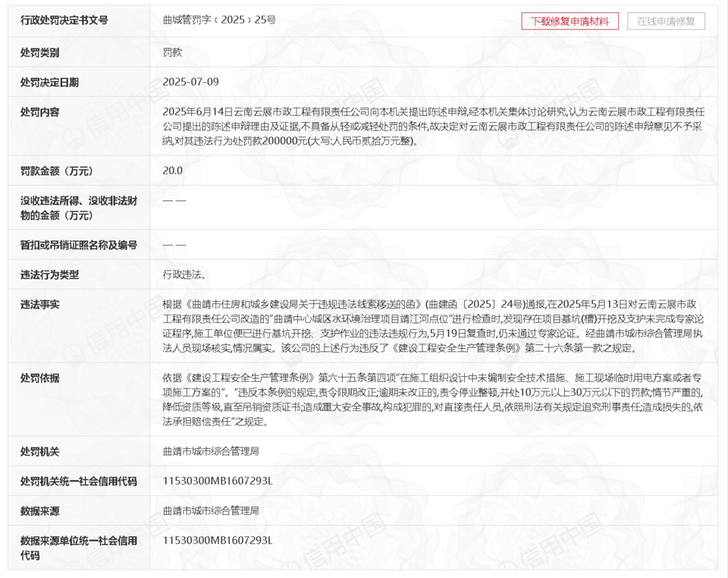Click the 处罚依据 legal basis paragraph

(433, 400)
